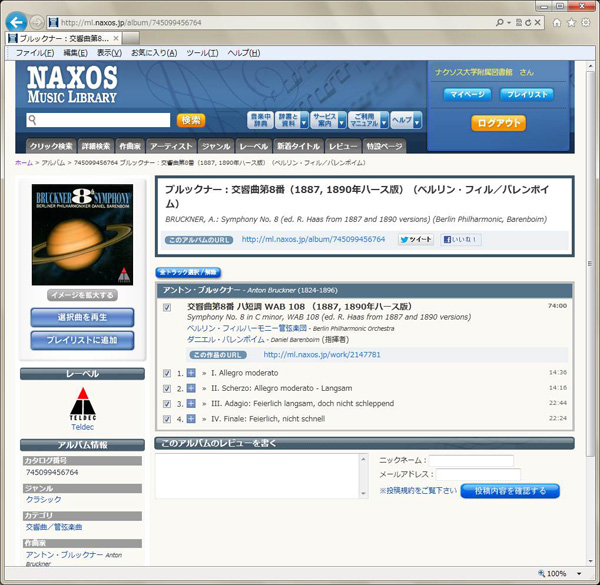Open the zoom level dropdown arrow
This screenshot has height=585, width=600.
tap(579, 574)
